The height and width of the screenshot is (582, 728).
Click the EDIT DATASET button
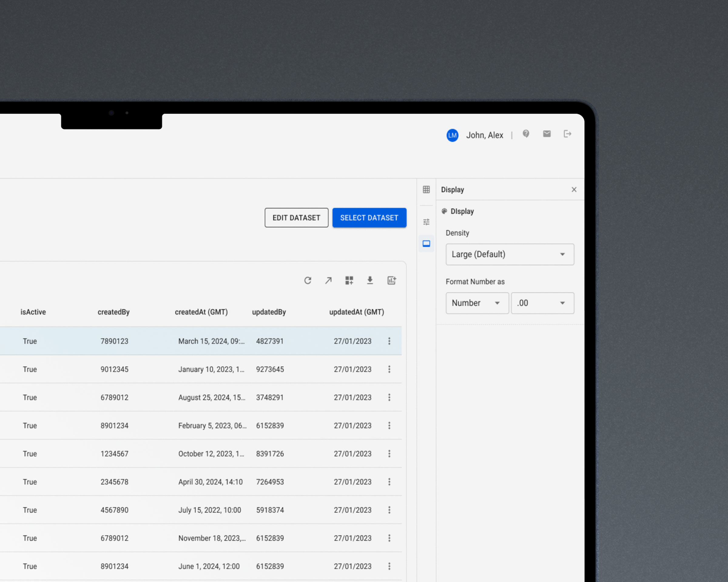point(296,218)
